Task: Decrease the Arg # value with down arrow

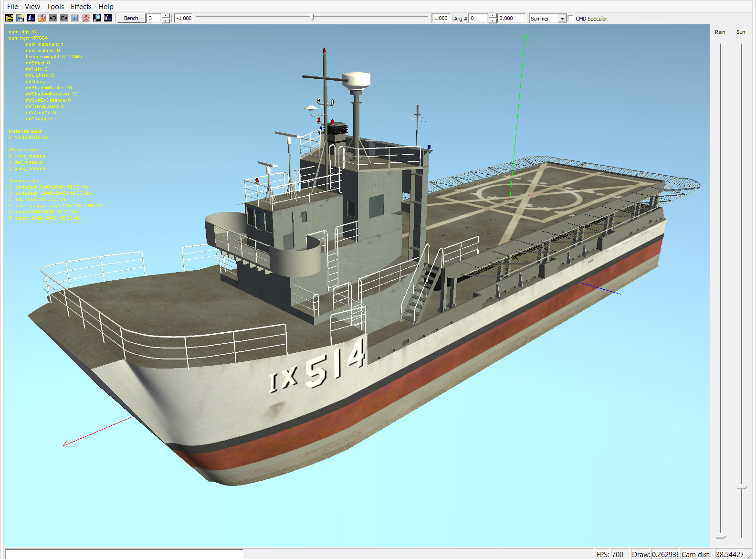Action: tap(493, 21)
